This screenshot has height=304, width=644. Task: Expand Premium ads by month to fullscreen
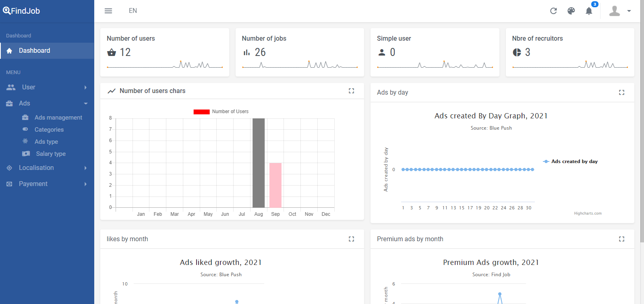point(621,239)
